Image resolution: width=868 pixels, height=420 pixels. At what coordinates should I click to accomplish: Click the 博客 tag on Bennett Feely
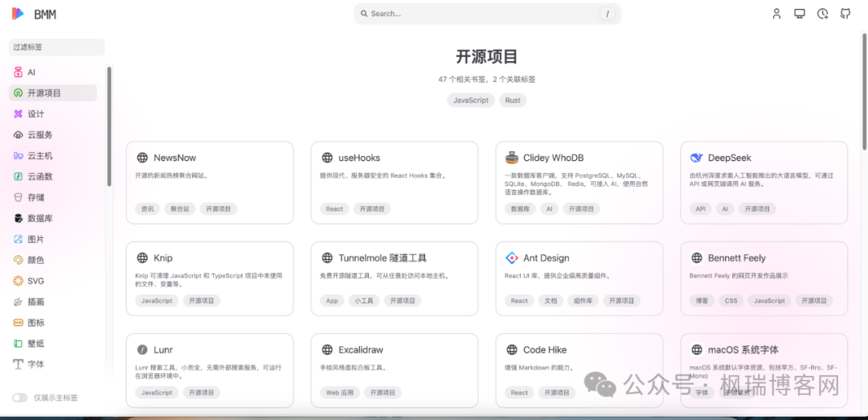click(x=702, y=301)
